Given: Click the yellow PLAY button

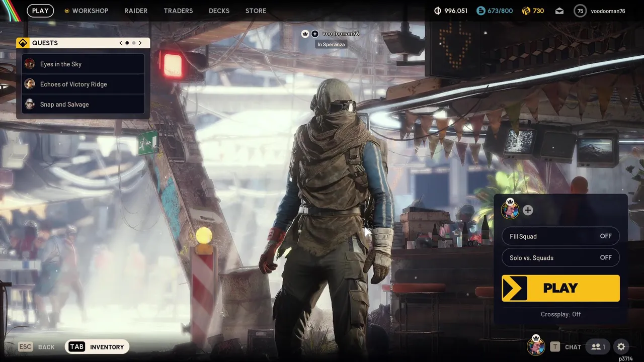Looking at the screenshot, I should click(x=560, y=288).
